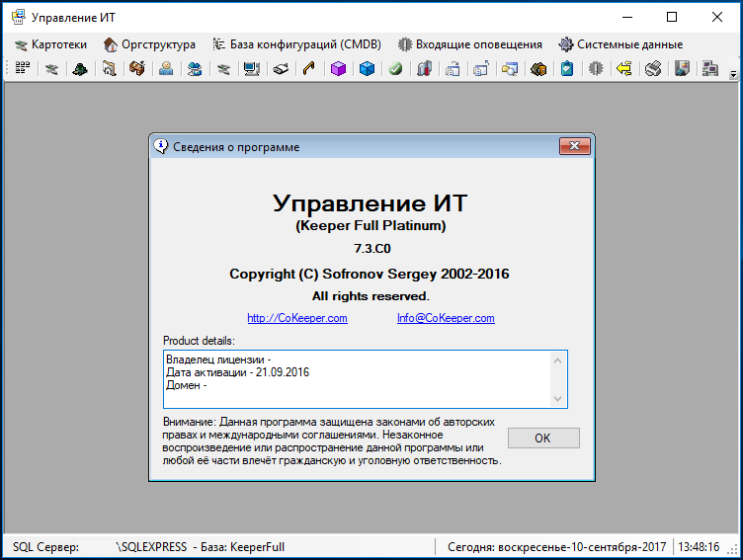Click the orange bent pipe toolbar icon

309,69
